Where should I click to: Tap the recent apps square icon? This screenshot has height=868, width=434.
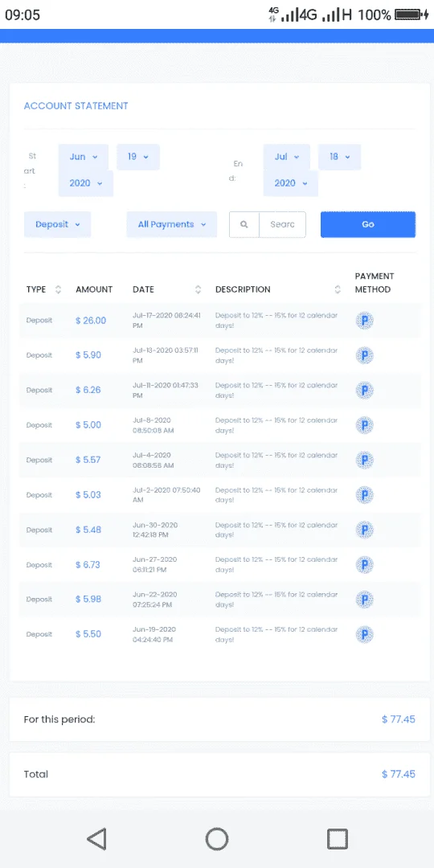(x=337, y=838)
